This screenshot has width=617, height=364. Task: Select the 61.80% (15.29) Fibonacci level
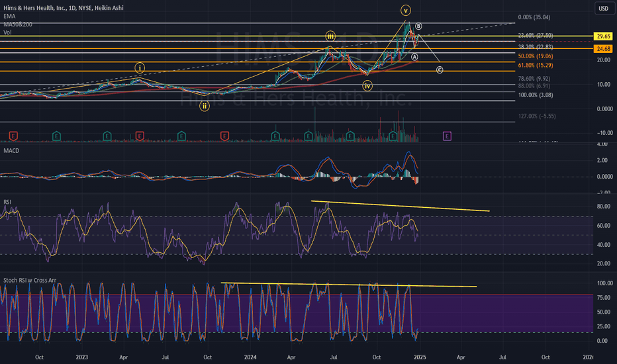[536, 66]
